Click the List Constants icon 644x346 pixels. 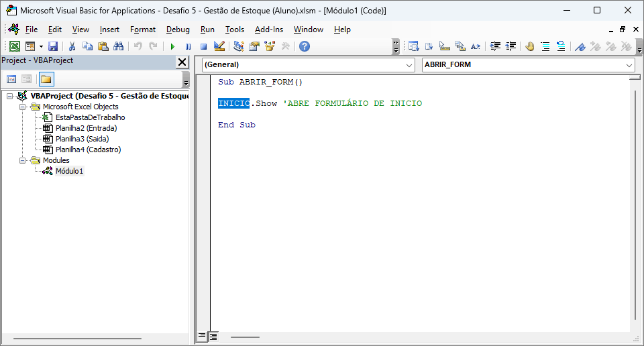[x=429, y=46]
